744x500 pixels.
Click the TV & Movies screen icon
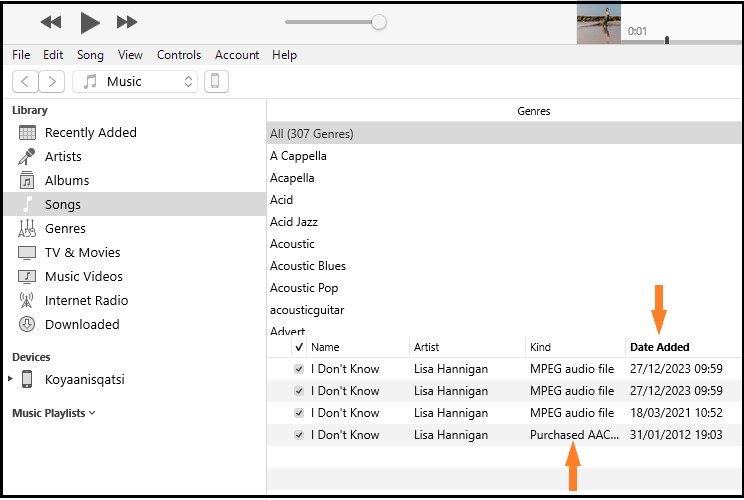pos(27,253)
